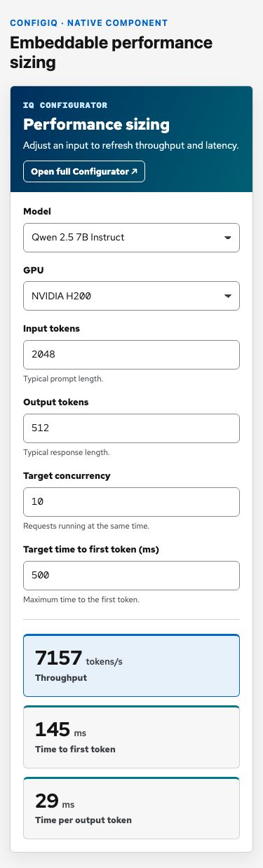
Task: Click the GPU field label
Action: point(33,270)
